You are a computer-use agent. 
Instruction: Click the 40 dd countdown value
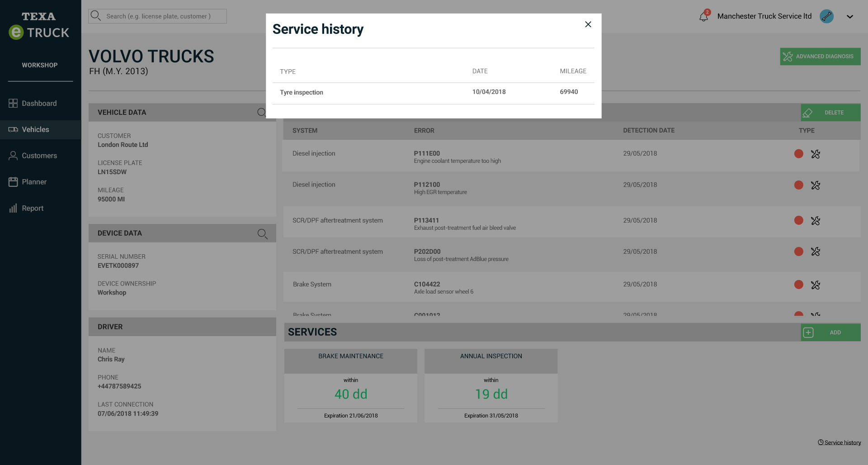point(350,394)
